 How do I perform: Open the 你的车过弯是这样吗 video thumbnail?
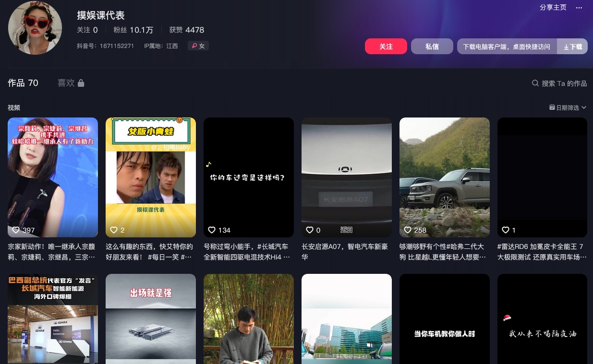click(x=249, y=177)
